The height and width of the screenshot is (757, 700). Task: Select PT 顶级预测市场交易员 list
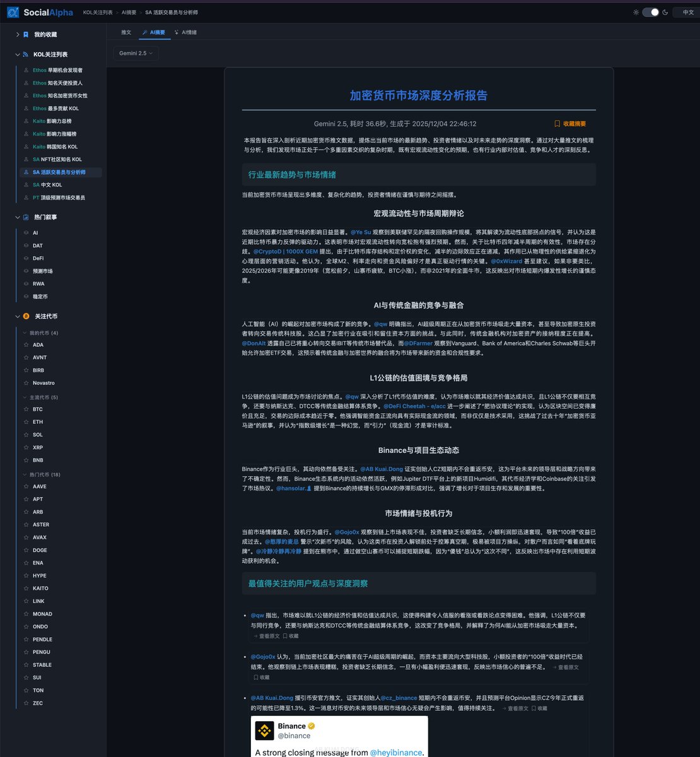59,197
